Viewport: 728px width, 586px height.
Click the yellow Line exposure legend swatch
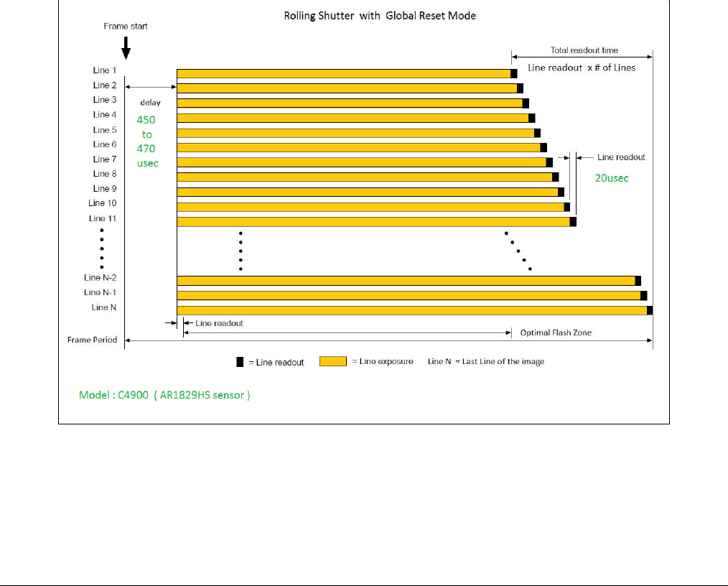tap(333, 361)
